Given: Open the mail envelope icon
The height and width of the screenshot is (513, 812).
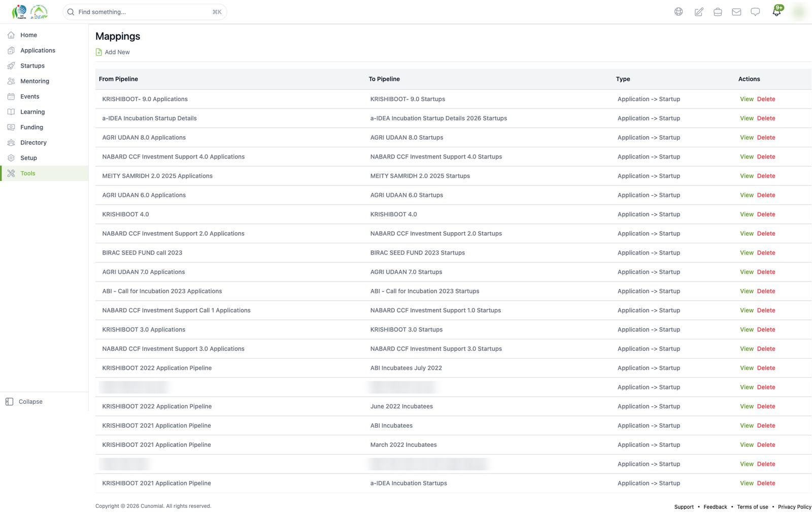Looking at the screenshot, I should tap(736, 12).
